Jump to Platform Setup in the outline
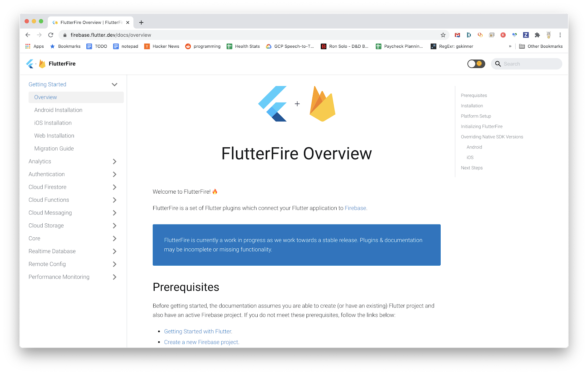 (x=476, y=116)
